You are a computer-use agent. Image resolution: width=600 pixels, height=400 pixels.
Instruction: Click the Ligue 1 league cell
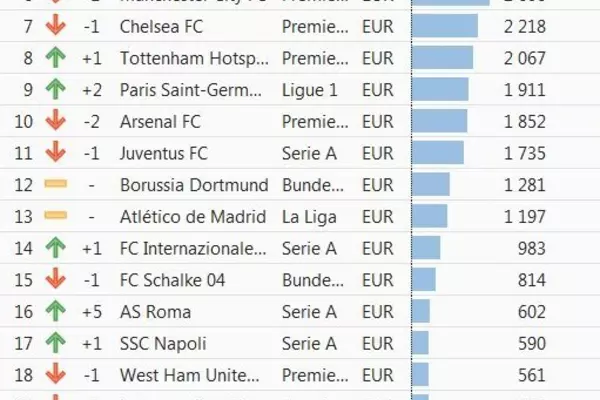point(310,90)
